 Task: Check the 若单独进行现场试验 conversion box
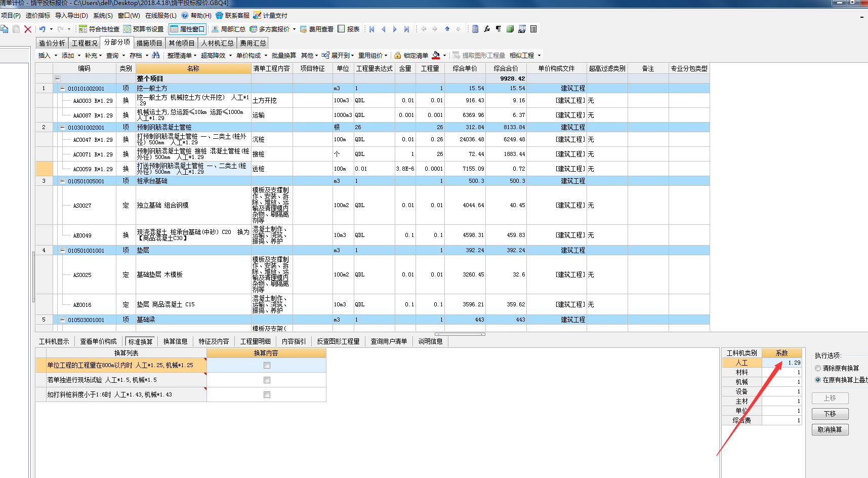[x=267, y=380]
